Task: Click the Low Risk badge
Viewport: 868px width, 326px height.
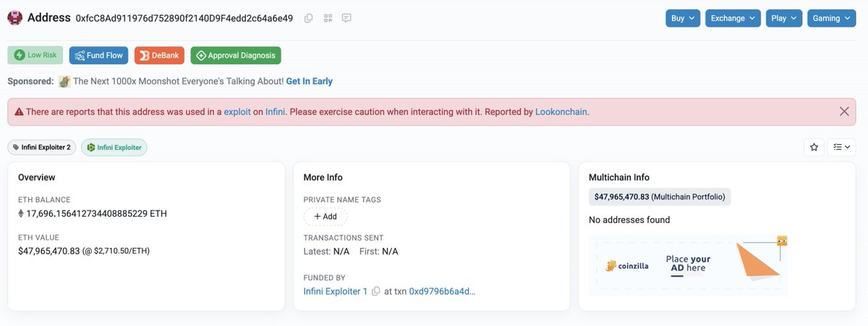Action: click(35, 55)
